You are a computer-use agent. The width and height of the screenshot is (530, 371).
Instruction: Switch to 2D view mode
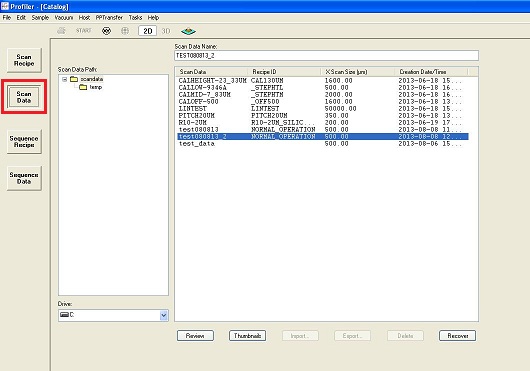pyautogui.click(x=147, y=31)
